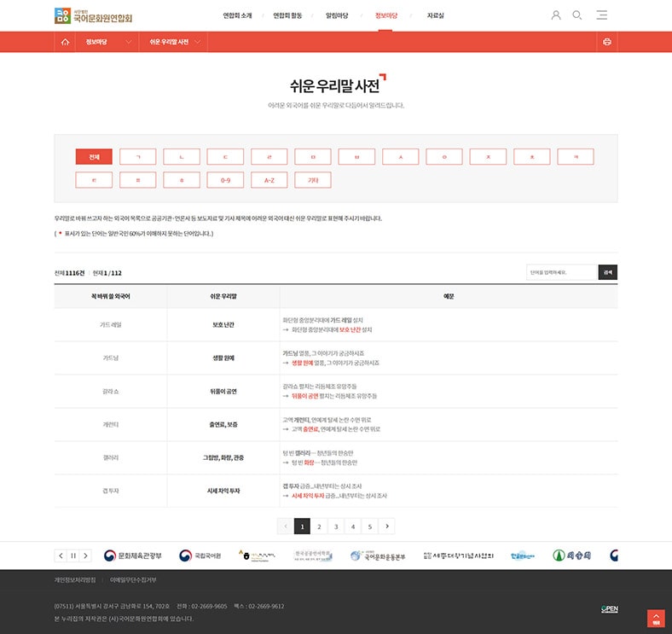Click the word search input field
The height and width of the screenshot is (634, 672).
tap(561, 272)
